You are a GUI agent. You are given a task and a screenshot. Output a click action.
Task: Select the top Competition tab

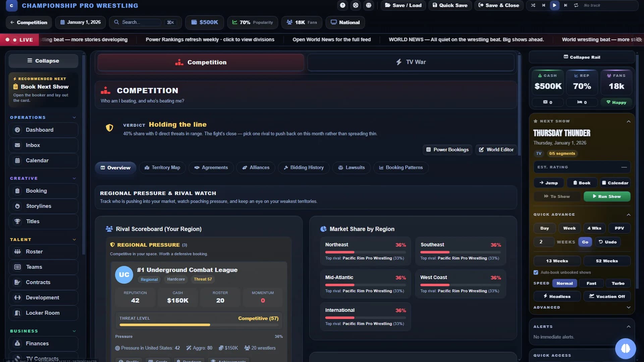tap(201, 62)
